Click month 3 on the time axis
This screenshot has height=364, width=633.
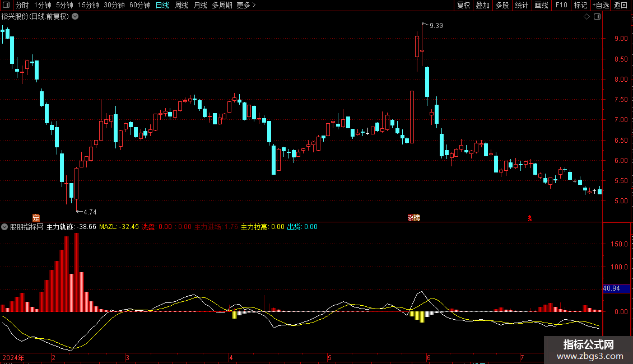click(x=127, y=357)
